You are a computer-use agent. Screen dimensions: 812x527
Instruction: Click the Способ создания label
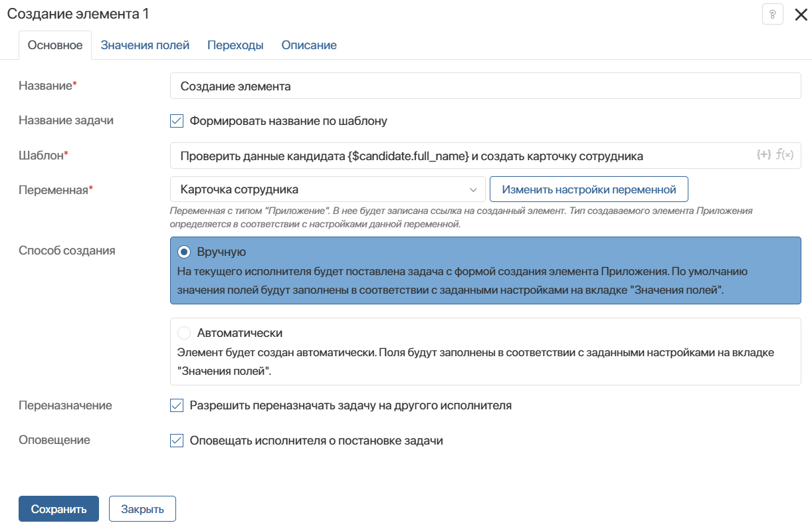coord(67,251)
